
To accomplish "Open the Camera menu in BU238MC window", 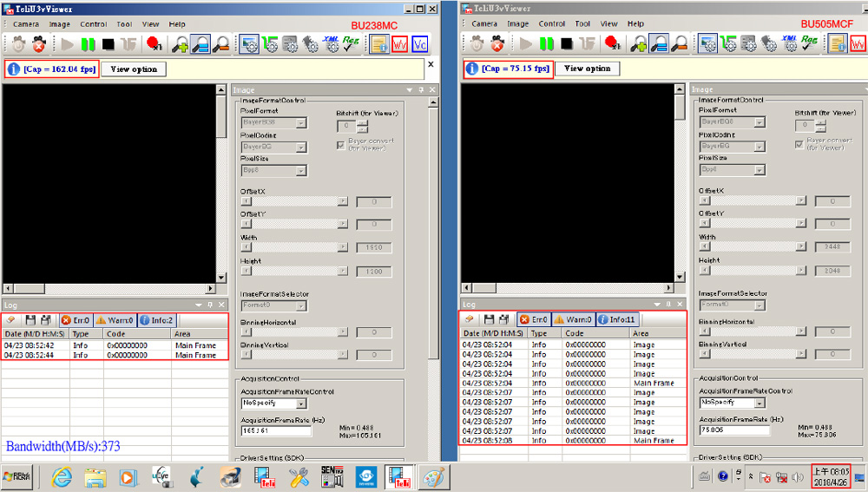I will point(25,24).
